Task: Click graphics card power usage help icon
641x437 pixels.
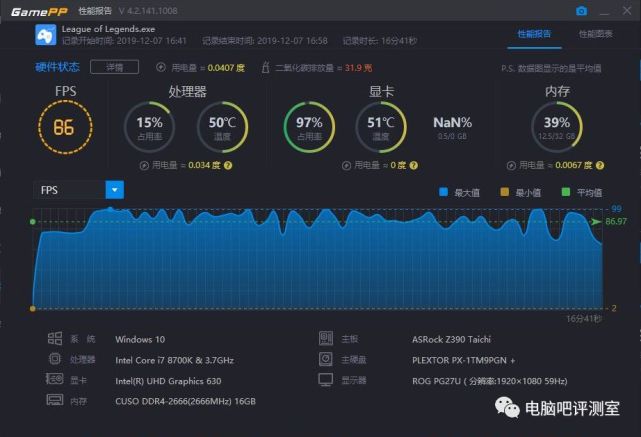Action: [x=414, y=166]
